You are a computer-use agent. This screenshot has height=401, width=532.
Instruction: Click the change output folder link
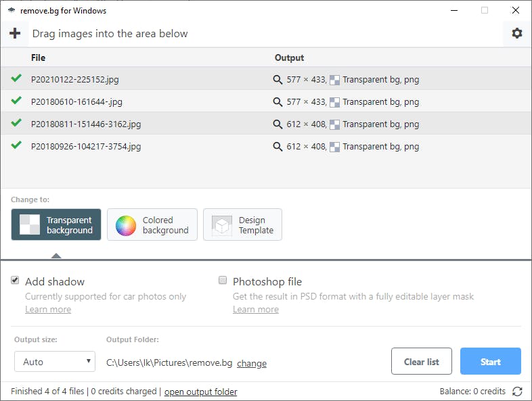tap(252, 363)
